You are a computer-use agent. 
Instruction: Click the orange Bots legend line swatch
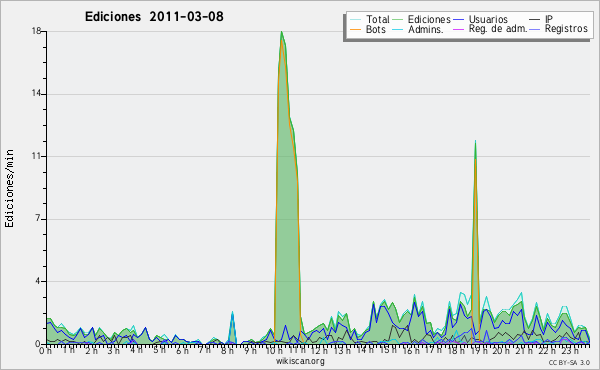tap(355, 29)
